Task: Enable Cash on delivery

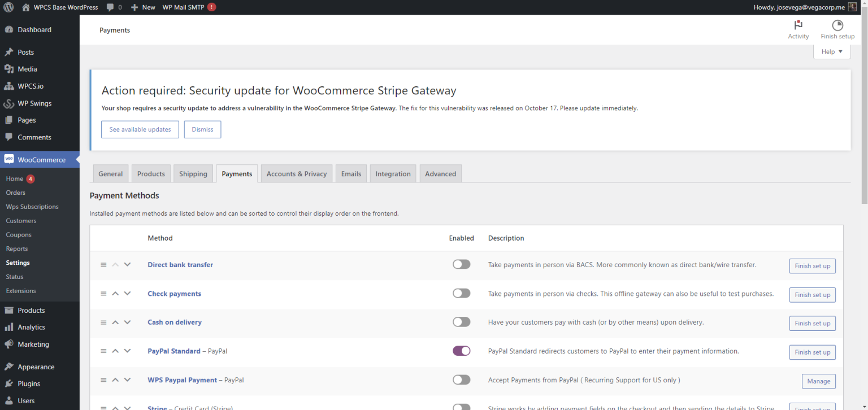Action: 461,321
